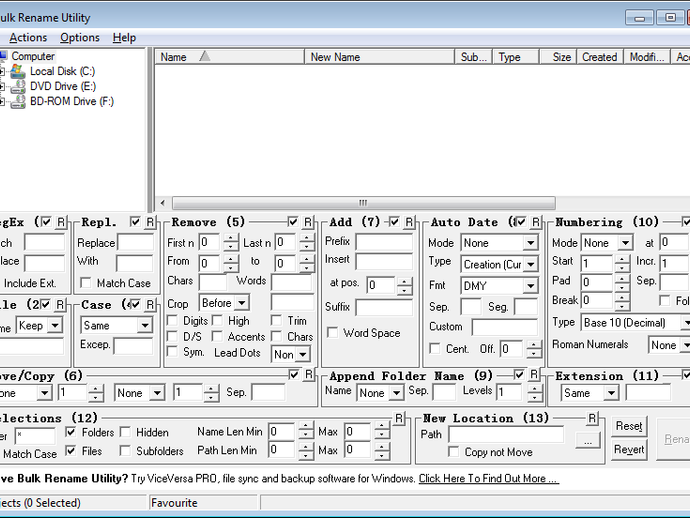690x518 pixels.
Task: Click the R reset button in Auto Date group
Action: [535, 222]
